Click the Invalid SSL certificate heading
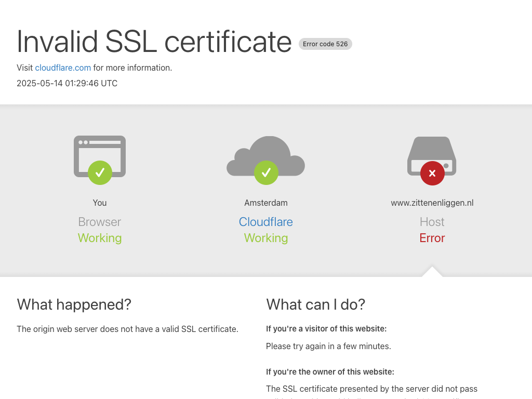The width and height of the screenshot is (532, 399). 154,42
